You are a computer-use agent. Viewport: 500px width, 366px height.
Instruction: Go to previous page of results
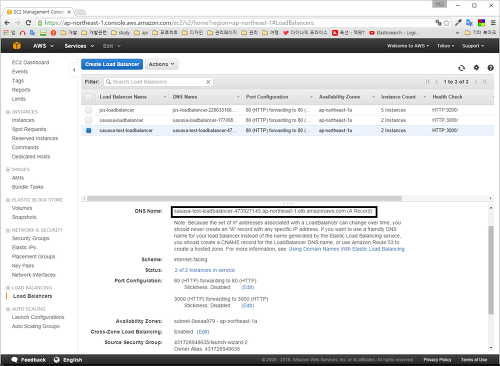coord(437,82)
